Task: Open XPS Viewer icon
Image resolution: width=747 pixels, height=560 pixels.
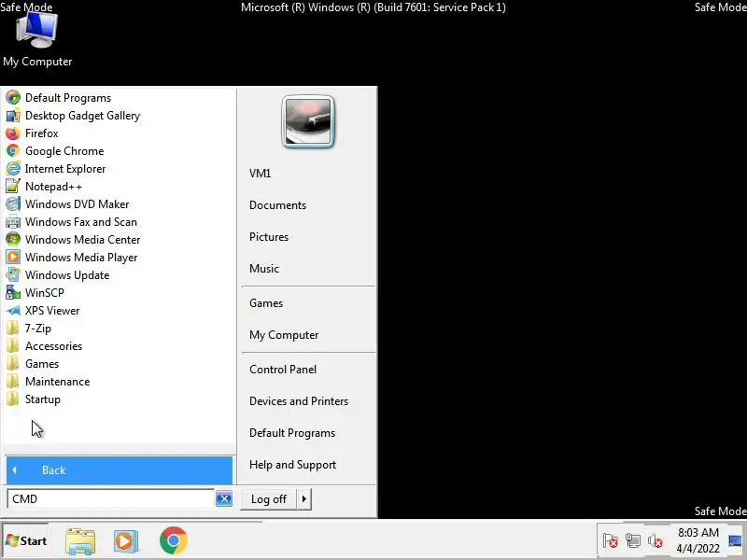Action: (x=13, y=311)
